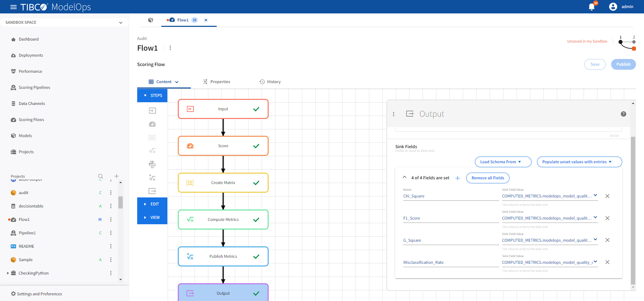Select the Python step icon in palette
This screenshot has width=644, height=301.
click(152, 164)
